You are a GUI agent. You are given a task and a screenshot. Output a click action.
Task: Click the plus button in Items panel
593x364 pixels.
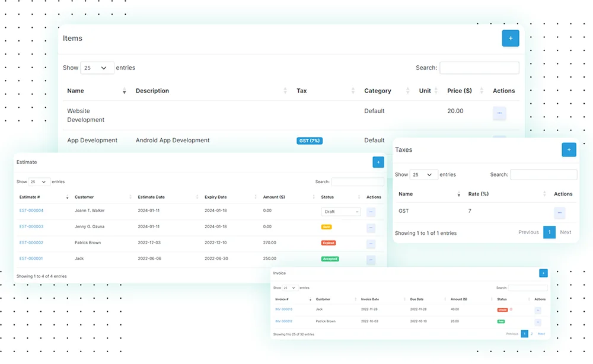510,39
